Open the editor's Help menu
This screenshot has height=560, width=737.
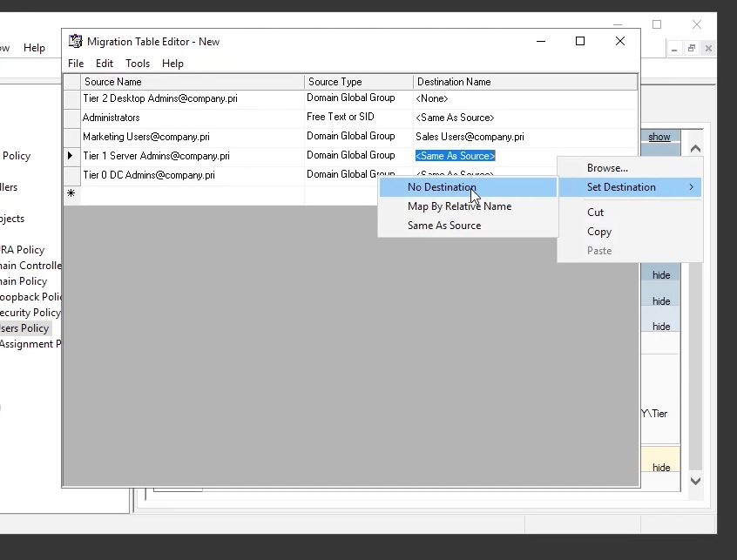click(x=172, y=64)
